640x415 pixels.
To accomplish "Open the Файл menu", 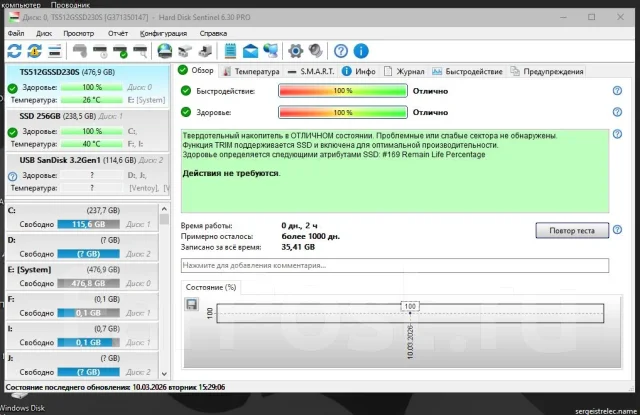I will 16,33.
